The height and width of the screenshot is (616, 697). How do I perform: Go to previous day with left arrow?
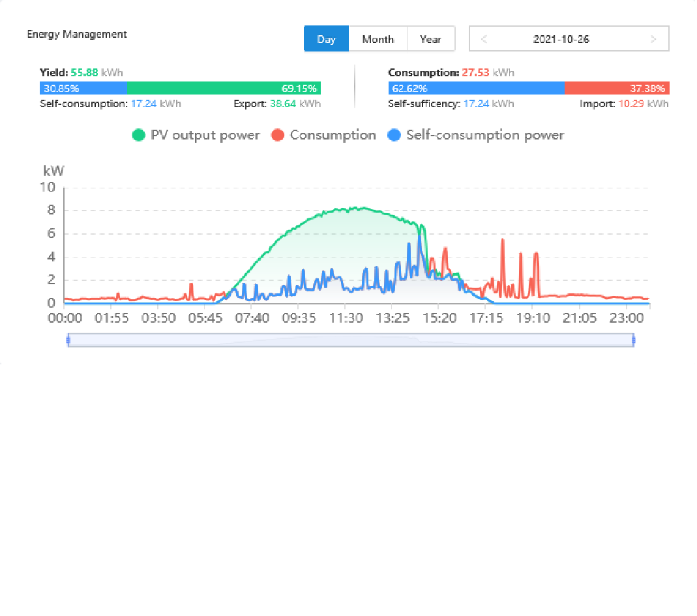pyautogui.click(x=484, y=39)
